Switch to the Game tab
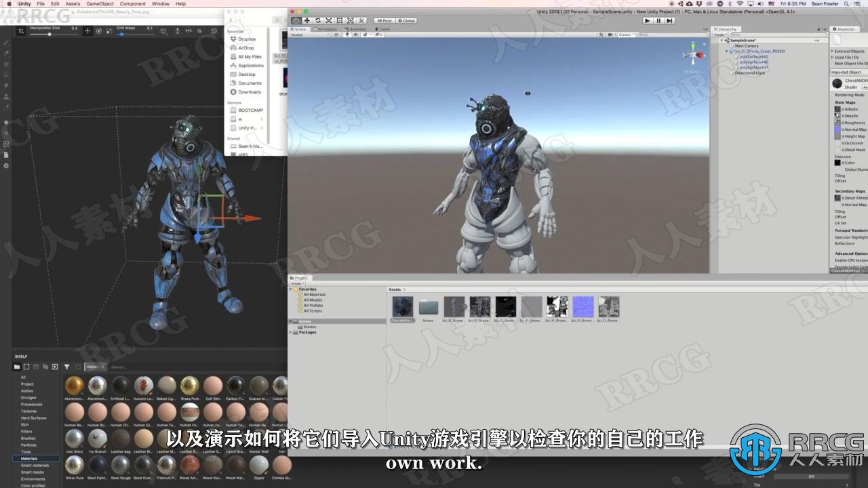This screenshot has width=868, height=488. pyautogui.click(x=383, y=29)
